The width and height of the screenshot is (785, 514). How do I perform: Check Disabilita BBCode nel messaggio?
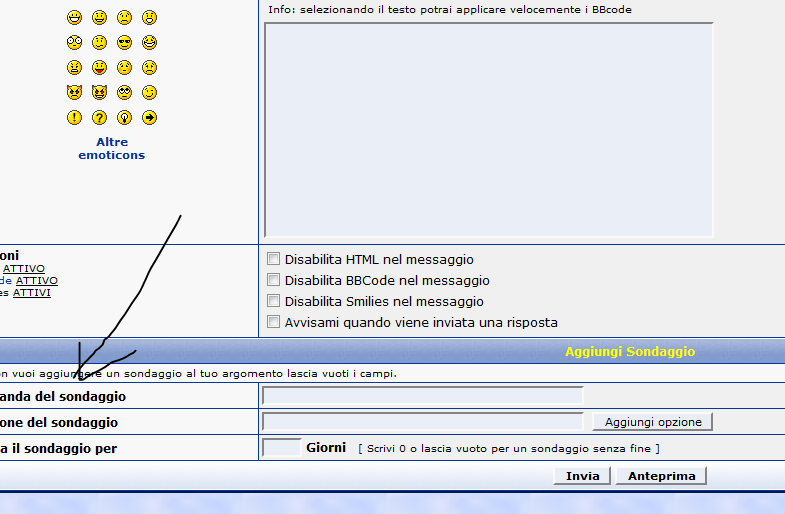tap(273, 280)
